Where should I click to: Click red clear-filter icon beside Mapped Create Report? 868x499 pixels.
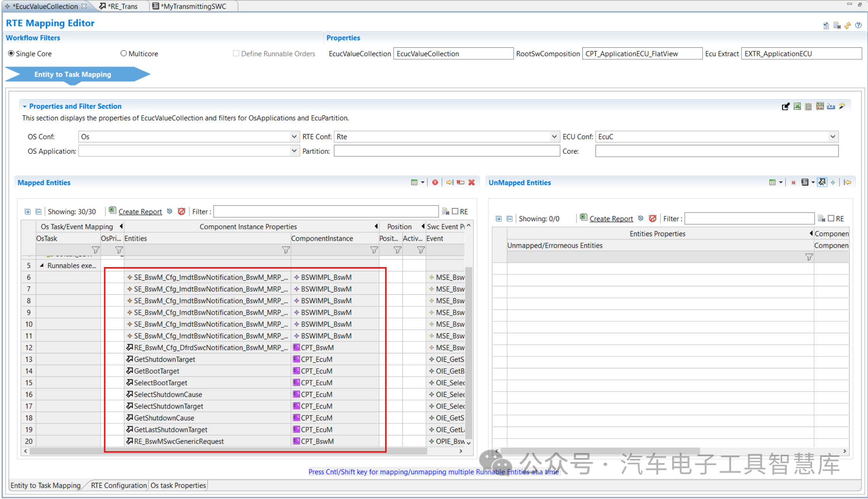(182, 212)
